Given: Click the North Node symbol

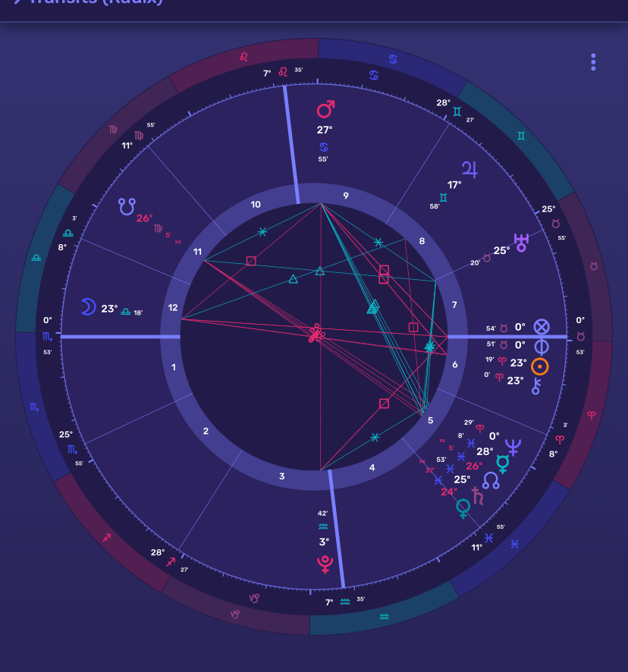Looking at the screenshot, I should pyautogui.click(x=491, y=481).
